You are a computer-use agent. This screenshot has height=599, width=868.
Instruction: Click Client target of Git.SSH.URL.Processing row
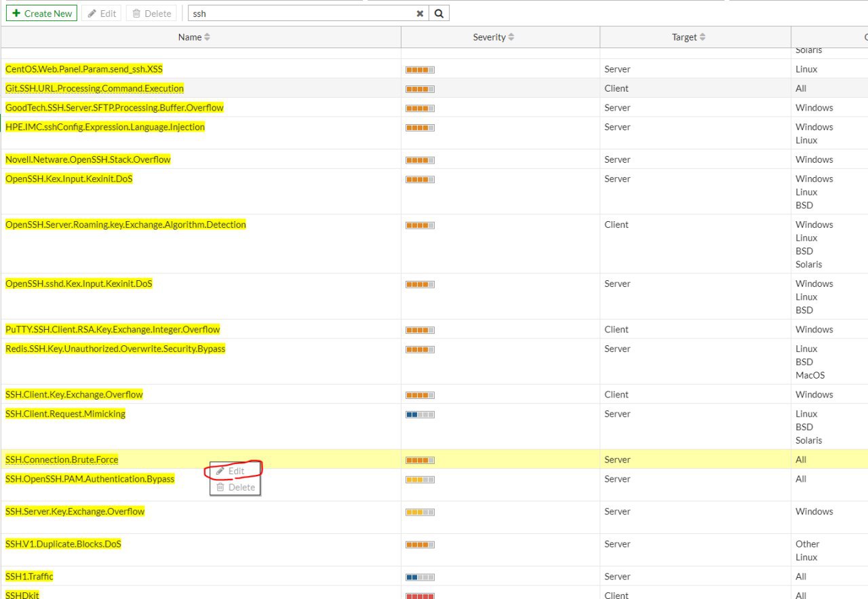click(x=616, y=88)
